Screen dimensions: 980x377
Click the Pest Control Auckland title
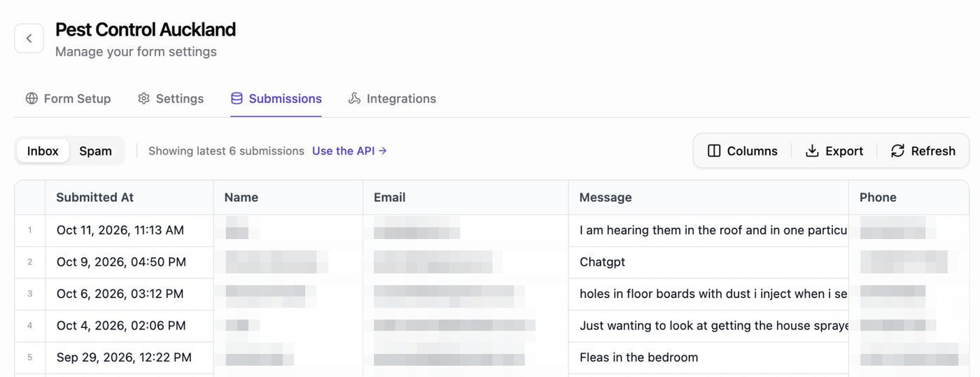(x=146, y=29)
